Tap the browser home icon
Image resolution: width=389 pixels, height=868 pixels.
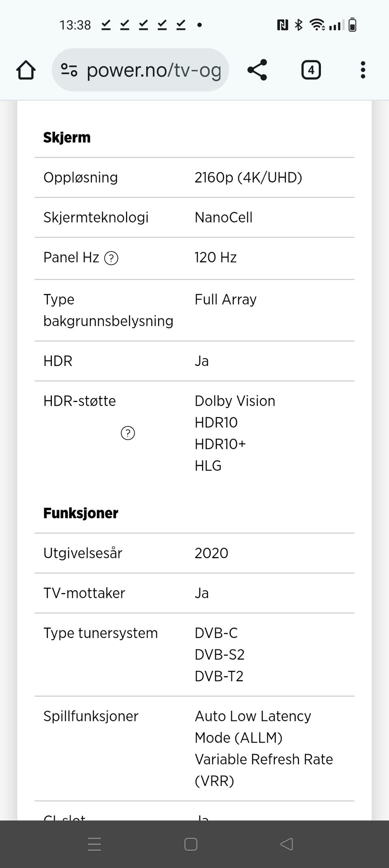[x=26, y=70]
